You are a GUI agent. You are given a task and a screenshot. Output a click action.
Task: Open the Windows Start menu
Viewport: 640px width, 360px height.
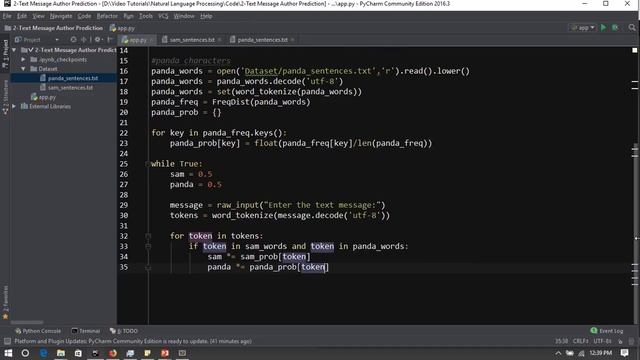click(x=8, y=353)
